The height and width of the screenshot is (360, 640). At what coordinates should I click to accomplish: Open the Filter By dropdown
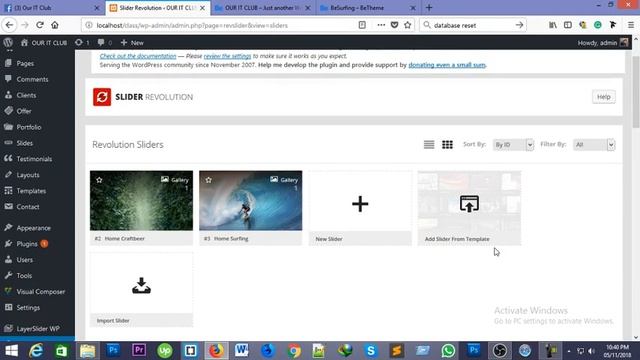pos(594,144)
